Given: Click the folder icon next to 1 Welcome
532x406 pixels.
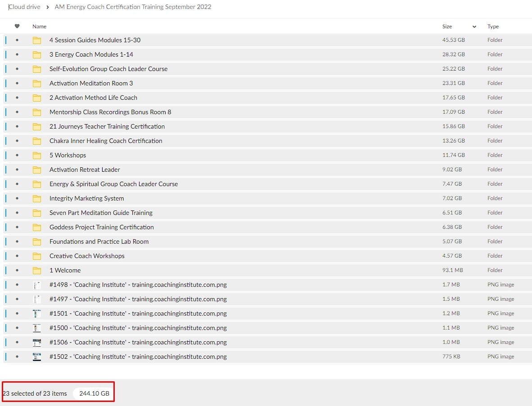Looking at the screenshot, I should pyautogui.click(x=37, y=271).
